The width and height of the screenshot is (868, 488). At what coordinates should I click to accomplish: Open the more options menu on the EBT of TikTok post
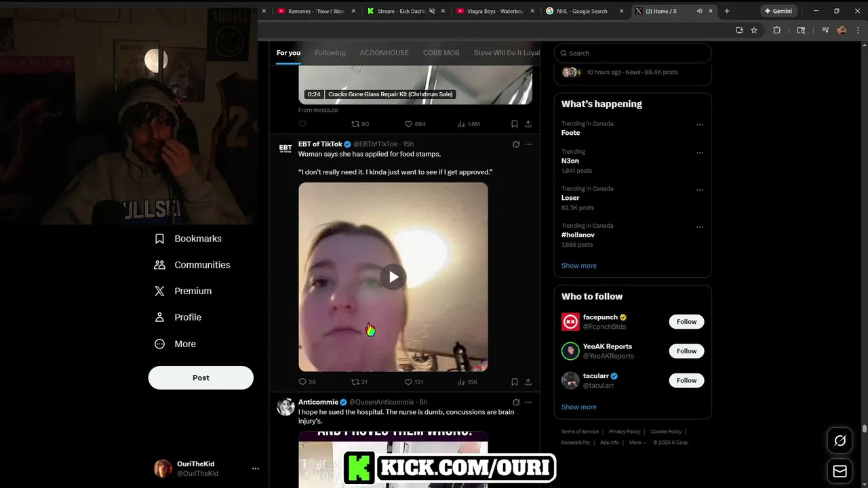tap(528, 144)
